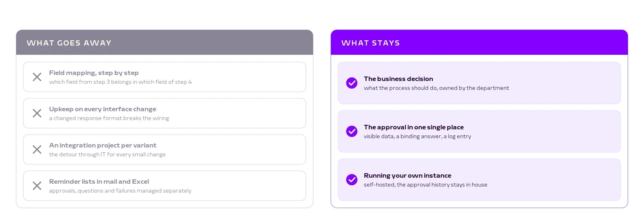Image resolution: width=644 pixels, height=224 pixels.
Task: Click the Field mapping, step by step title
Action: (x=94, y=73)
